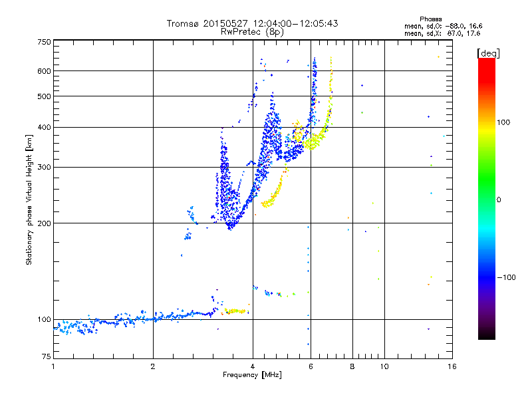
Task: Click the colorbar tick label '100'
Action: (503, 122)
